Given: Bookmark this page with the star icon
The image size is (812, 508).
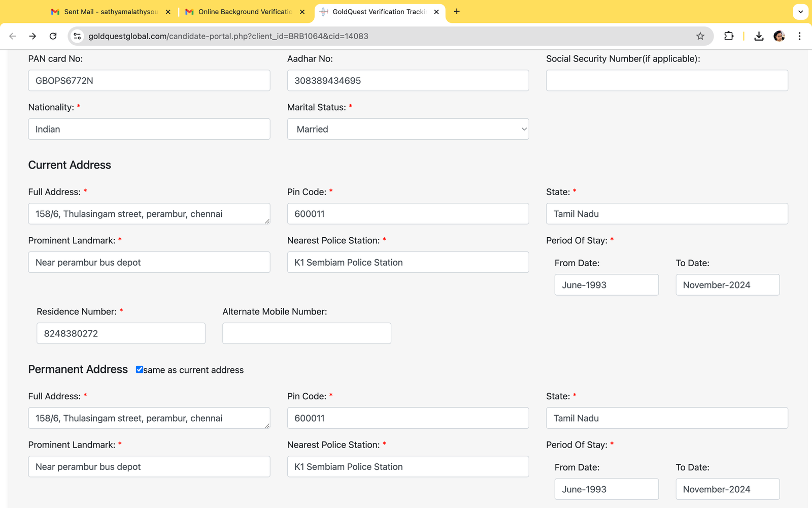Looking at the screenshot, I should tap(700, 36).
